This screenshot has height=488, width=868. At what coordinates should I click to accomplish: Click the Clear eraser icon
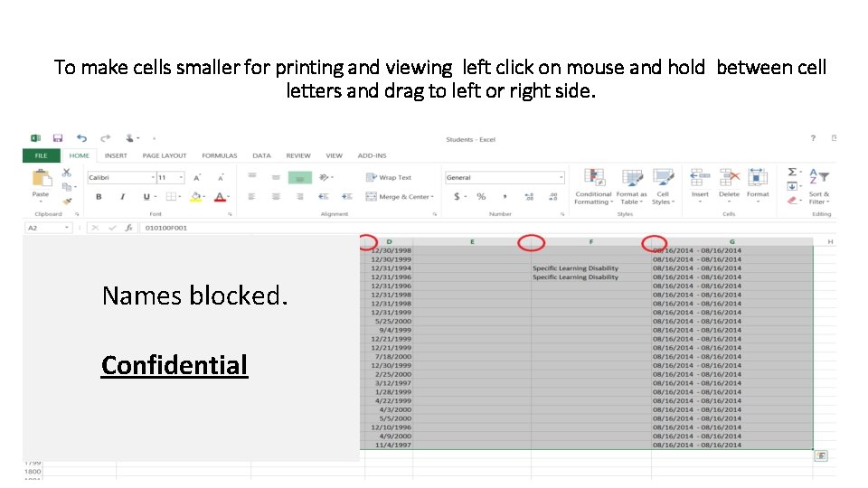pos(792,201)
